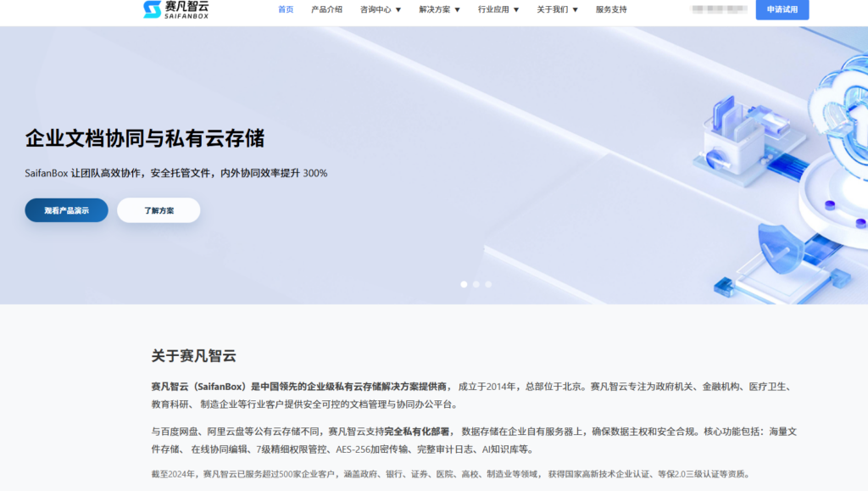Select the first carousel indicator dot

pos(464,284)
